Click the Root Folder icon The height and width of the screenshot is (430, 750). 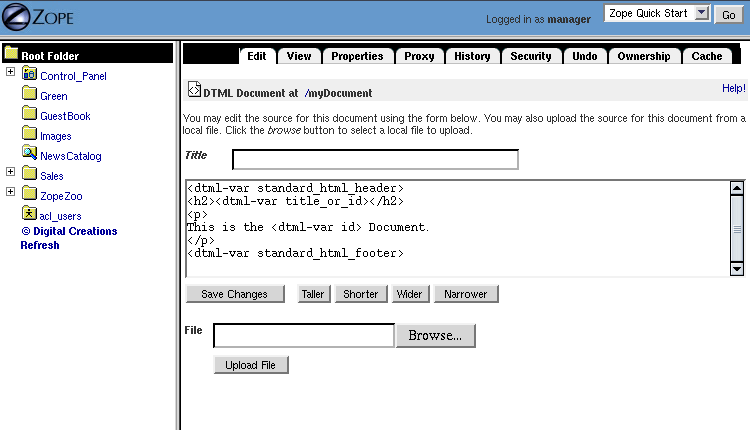pos(11,55)
